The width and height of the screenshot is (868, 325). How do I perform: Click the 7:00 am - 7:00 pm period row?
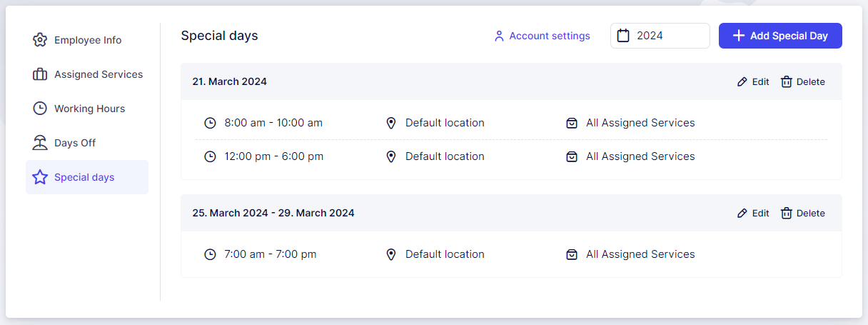(x=270, y=254)
